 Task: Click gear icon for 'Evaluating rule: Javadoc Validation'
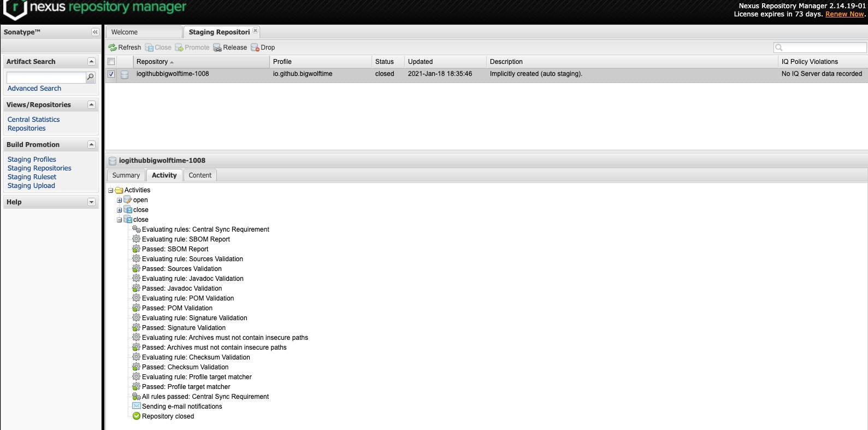click(137, 279)
